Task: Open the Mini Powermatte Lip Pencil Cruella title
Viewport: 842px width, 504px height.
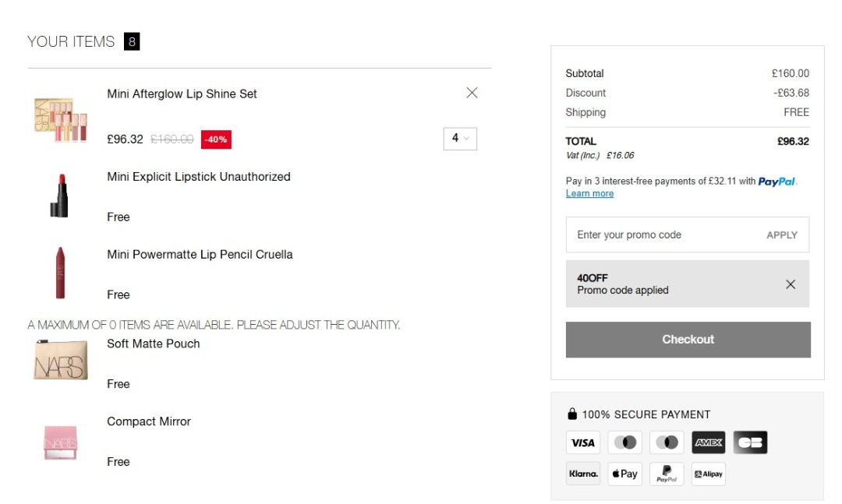Action: pos(200,255)
